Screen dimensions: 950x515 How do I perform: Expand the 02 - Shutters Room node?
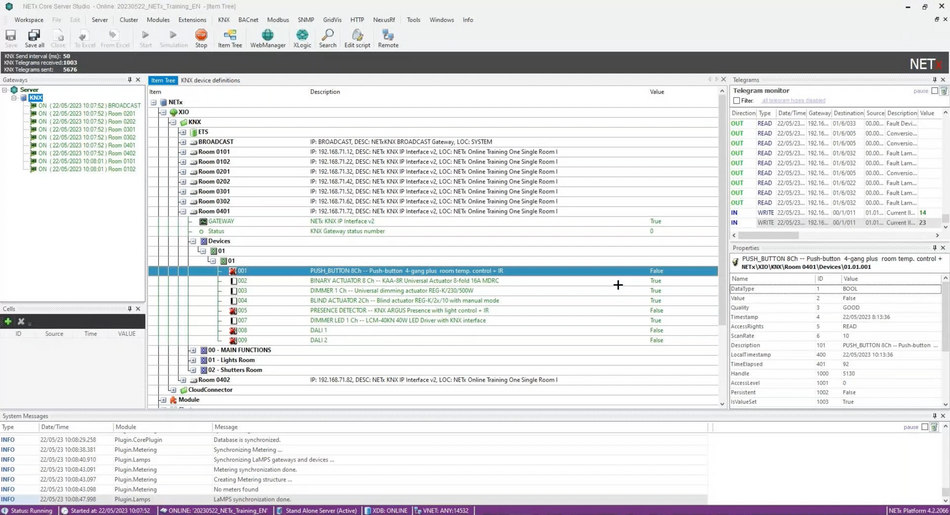[193, 370]
